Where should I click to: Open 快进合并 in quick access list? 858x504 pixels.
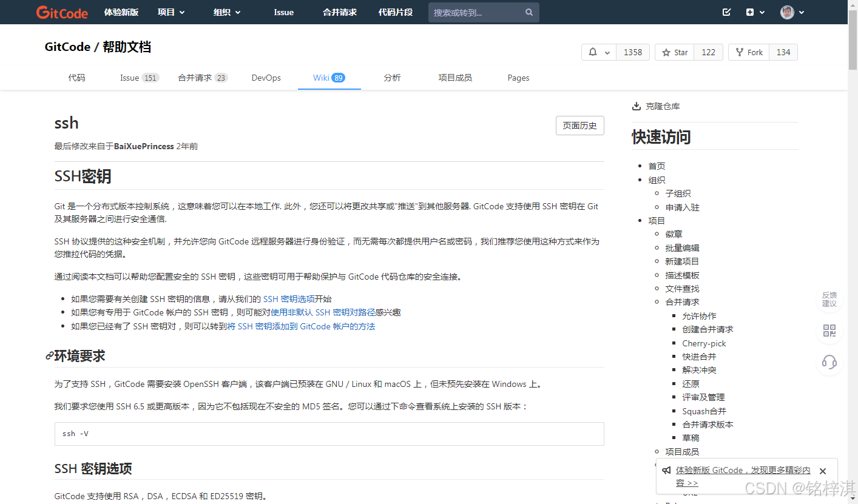coord(699,357)
